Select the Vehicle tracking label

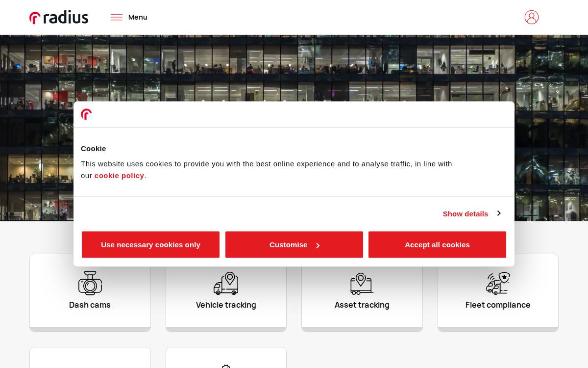(x=226, y=305)
